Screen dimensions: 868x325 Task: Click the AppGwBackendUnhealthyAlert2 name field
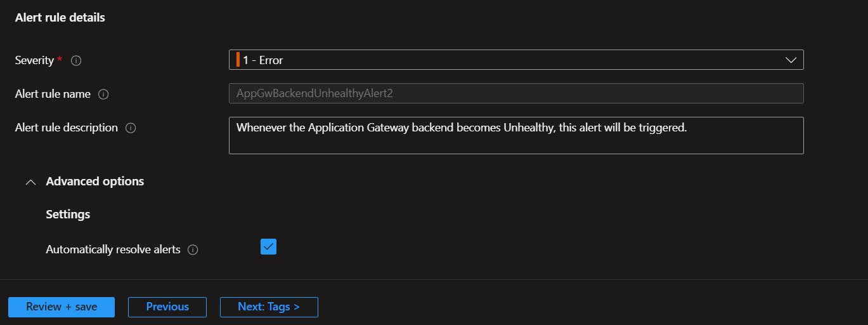pos(516,93)
